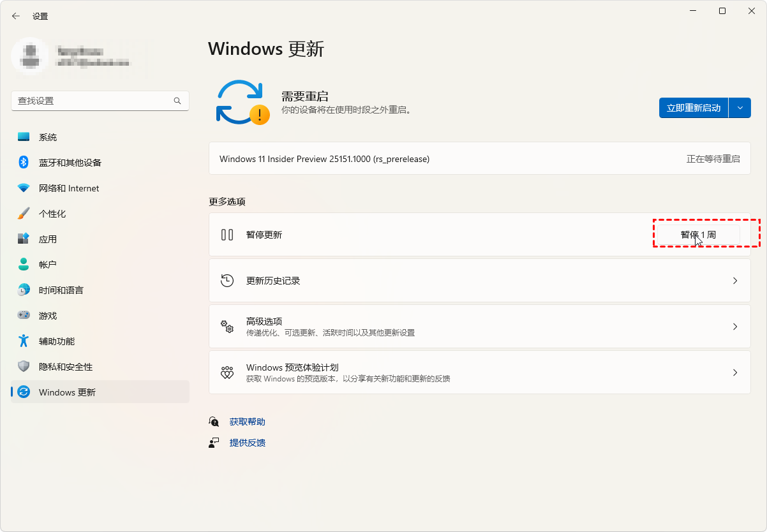Click the 系统 monitor icon in sidebar
Viewport: 767px width, 532px height.
[x=24, y=137]
